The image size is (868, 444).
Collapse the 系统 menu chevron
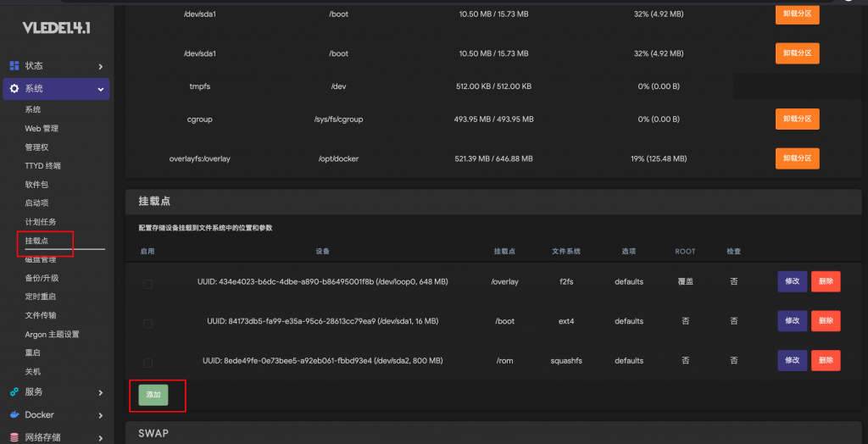[x=100, y=89]
